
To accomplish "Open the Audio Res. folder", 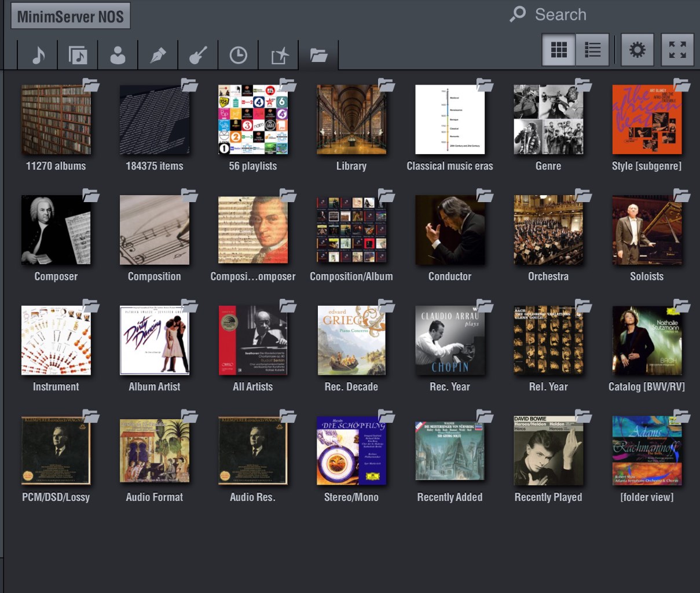I will (253, 451).
